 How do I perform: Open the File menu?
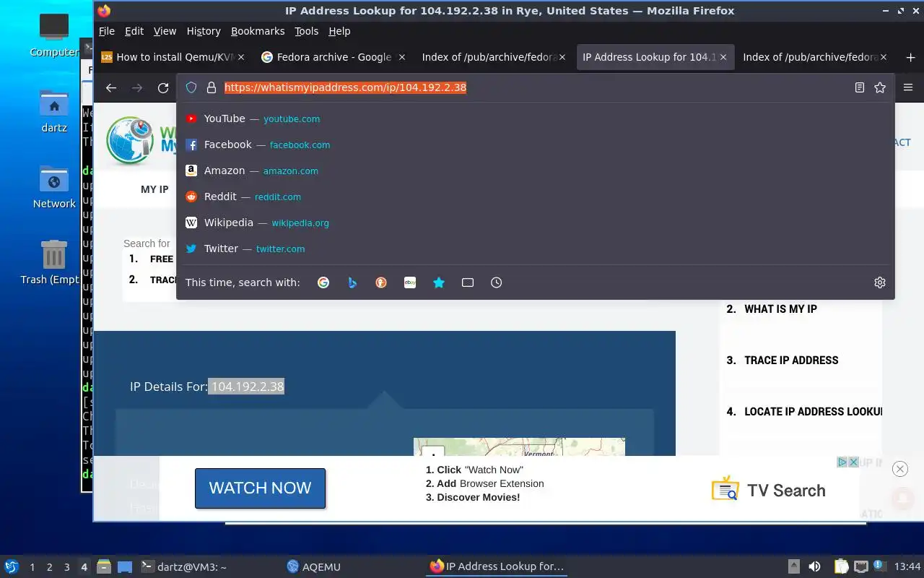(x=107, y=31)
